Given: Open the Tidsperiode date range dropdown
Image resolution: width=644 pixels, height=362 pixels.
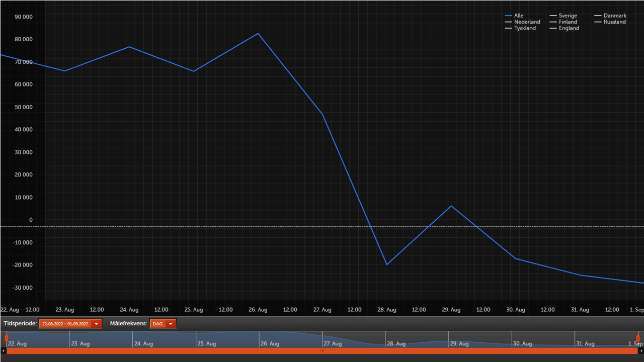Looking at the screenshot, I should click(70, 324).
